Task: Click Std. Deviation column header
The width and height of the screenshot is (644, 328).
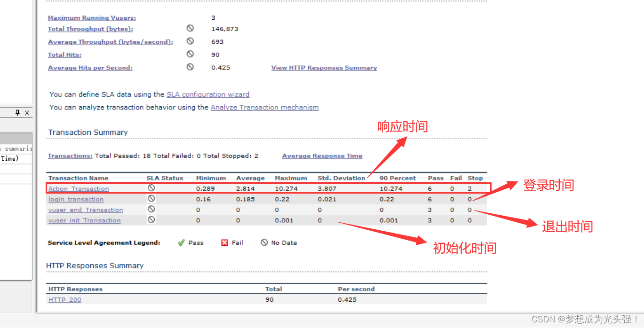Action: [x=342, y=178]
